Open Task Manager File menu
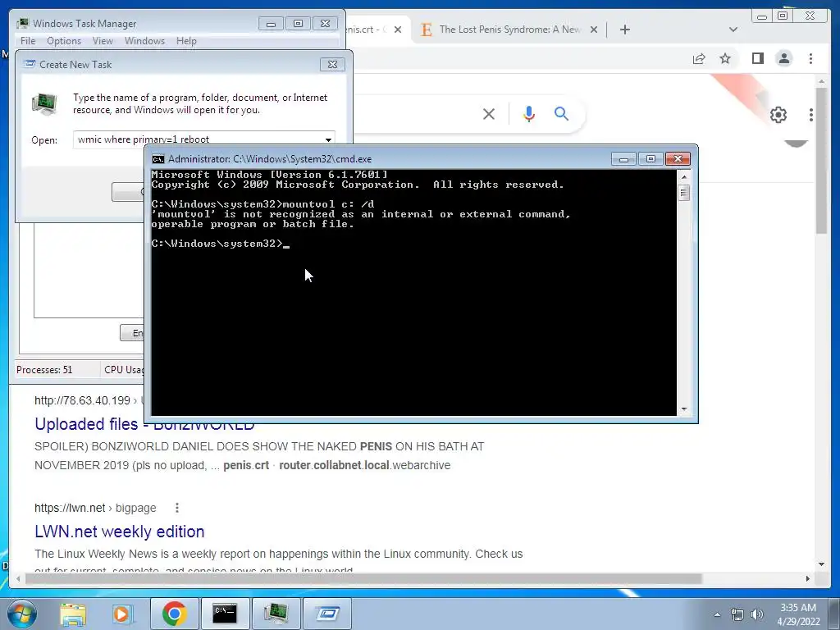This screenshot has height=630, width=840. click(28, 41)
